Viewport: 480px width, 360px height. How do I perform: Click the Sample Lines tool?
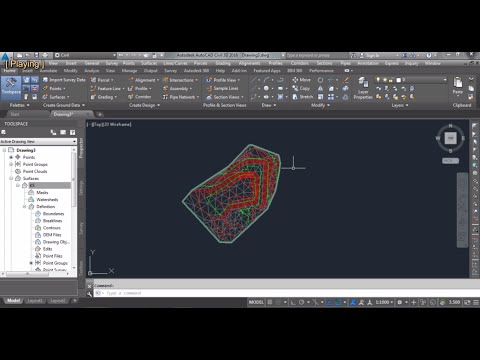click(x=222, y=88)
